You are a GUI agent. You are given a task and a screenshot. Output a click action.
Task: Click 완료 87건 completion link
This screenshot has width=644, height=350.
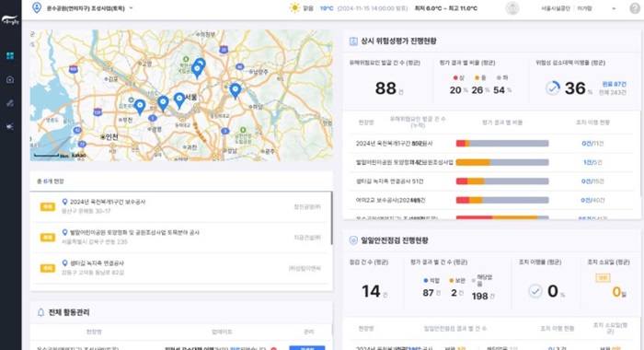614,84
